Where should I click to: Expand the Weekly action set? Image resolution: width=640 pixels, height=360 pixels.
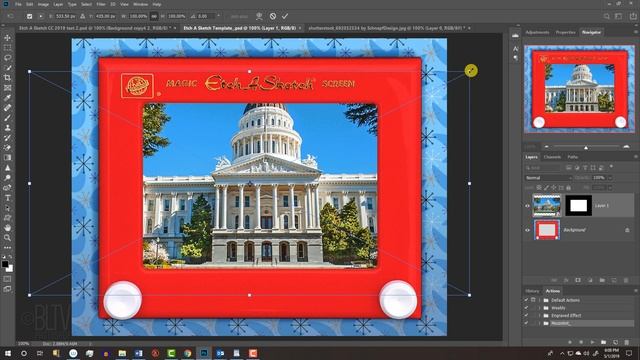540,308
